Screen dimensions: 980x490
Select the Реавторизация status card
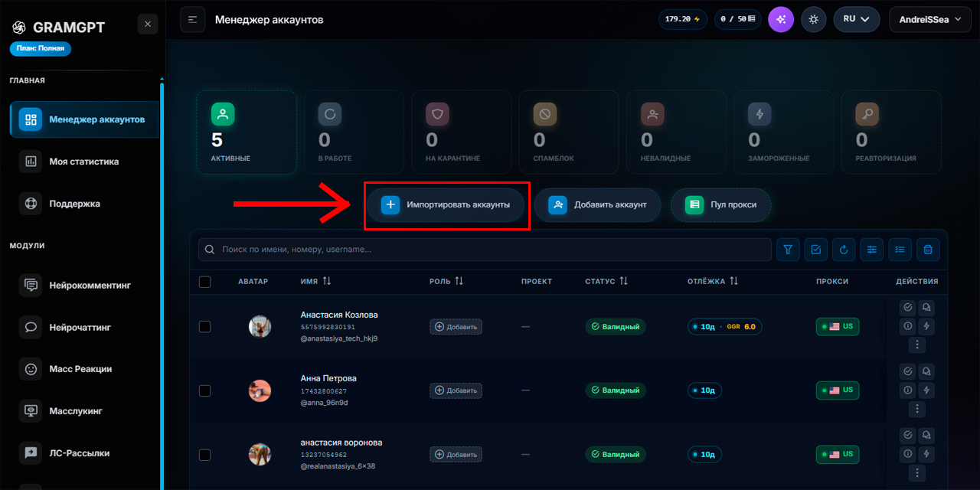(890, 132)
